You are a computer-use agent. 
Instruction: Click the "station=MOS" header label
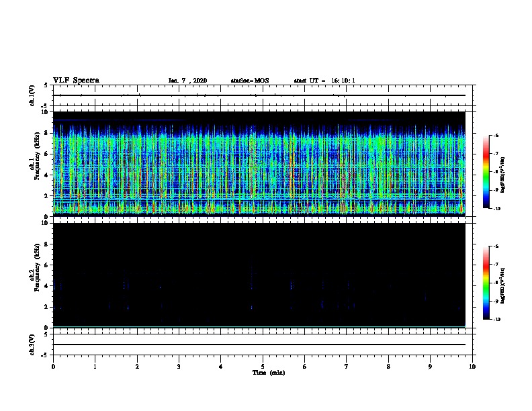point(250,81)
